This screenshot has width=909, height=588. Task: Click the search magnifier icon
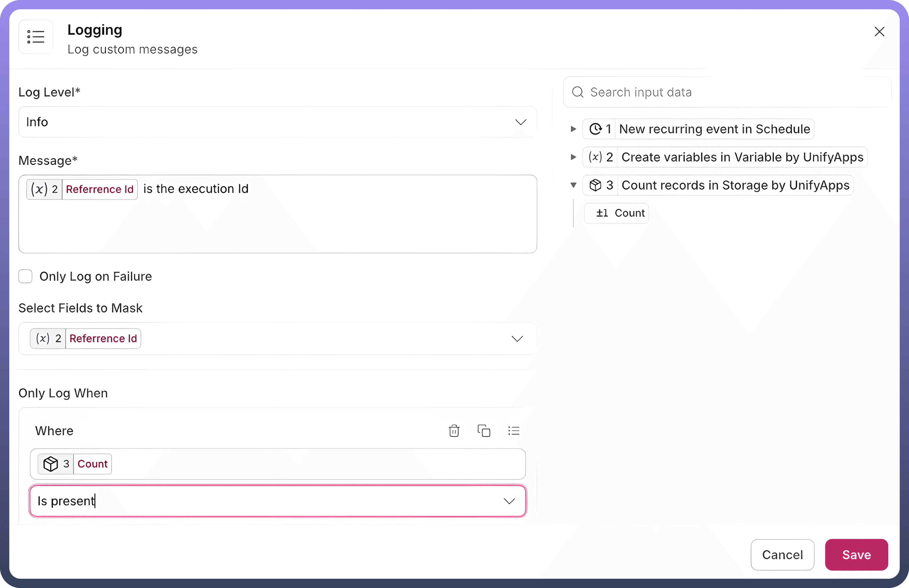tap(578, 92)
